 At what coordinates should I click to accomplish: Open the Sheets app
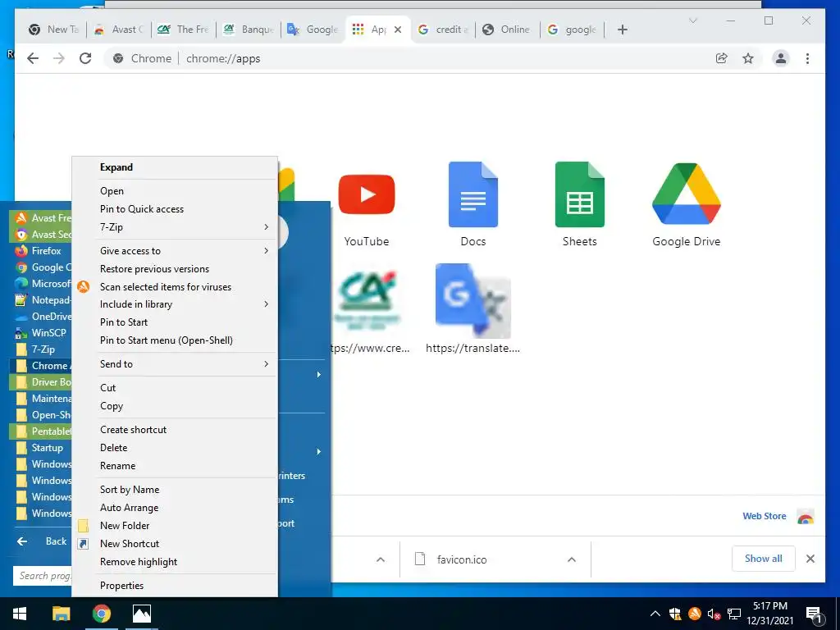click(x=580, y=194)
